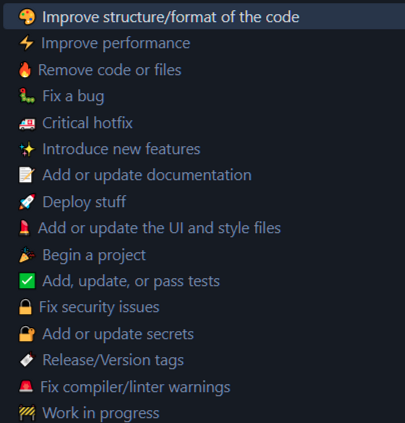The width and height of the screenshot is (405, 423).
Task: Click the lipstick emoji icon
Action: click(x=24, y=228)
